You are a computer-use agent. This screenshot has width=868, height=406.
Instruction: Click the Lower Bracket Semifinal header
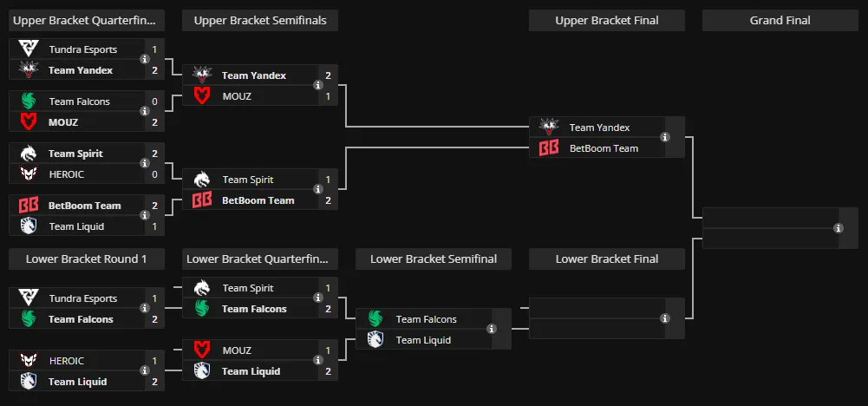tap(434, 259)
